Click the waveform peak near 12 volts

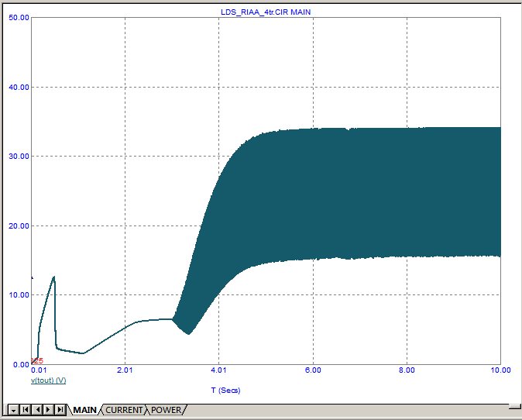(x=53, y=277)
